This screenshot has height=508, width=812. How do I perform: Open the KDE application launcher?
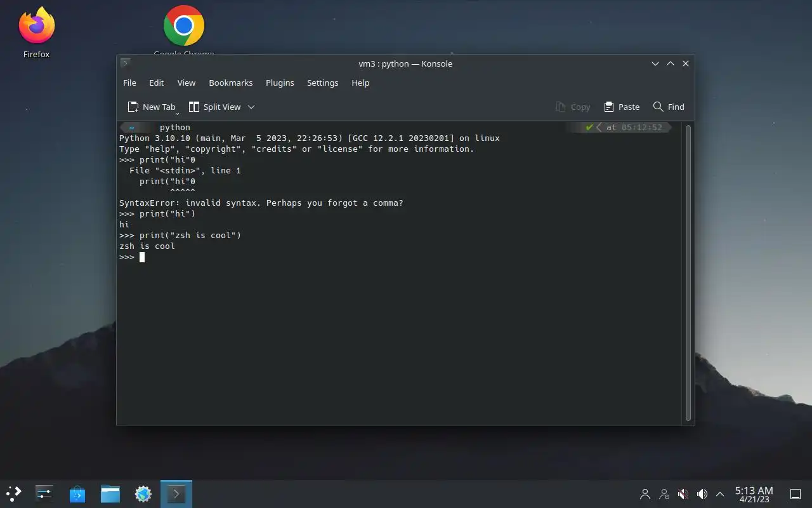[x=14, y=493]
